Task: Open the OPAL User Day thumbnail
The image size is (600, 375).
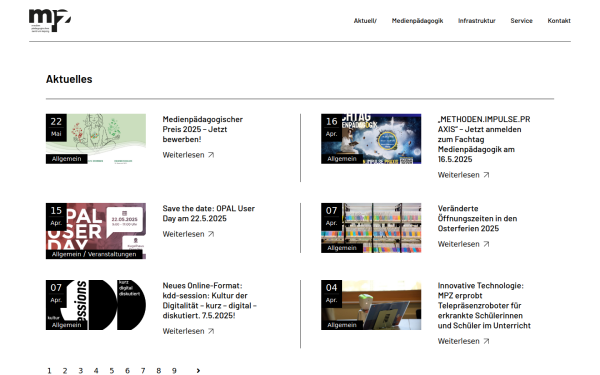Action: coord(96,231)
